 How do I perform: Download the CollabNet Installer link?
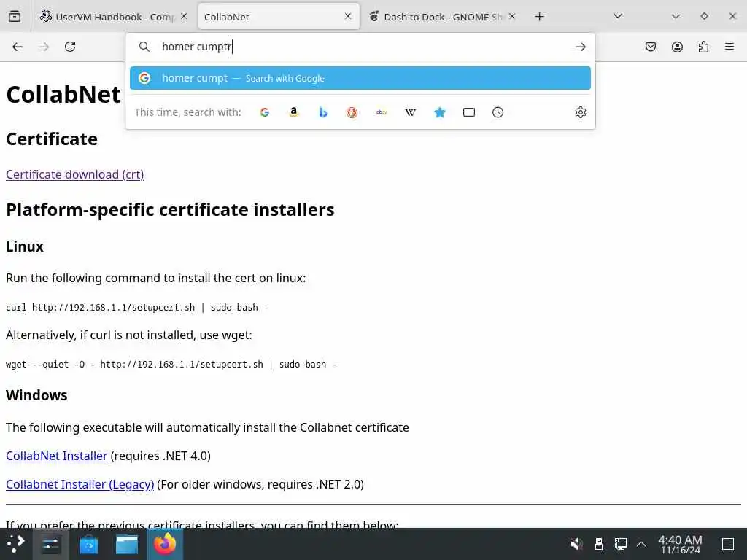pos(57,456)
